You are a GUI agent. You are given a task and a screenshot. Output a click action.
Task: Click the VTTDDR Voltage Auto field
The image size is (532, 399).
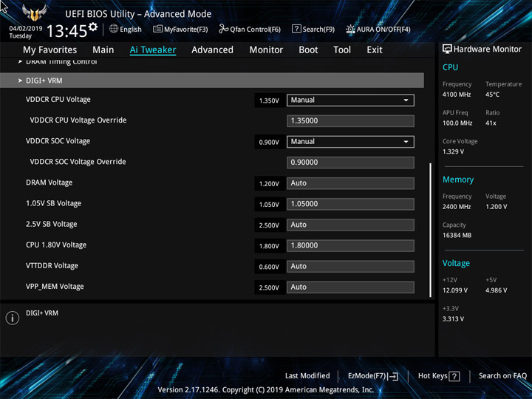[350, 266]
